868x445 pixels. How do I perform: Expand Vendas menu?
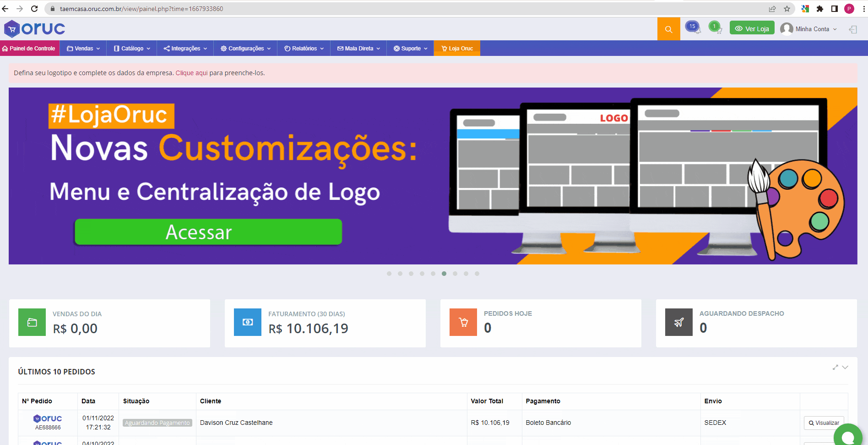[x=83, y=48]
